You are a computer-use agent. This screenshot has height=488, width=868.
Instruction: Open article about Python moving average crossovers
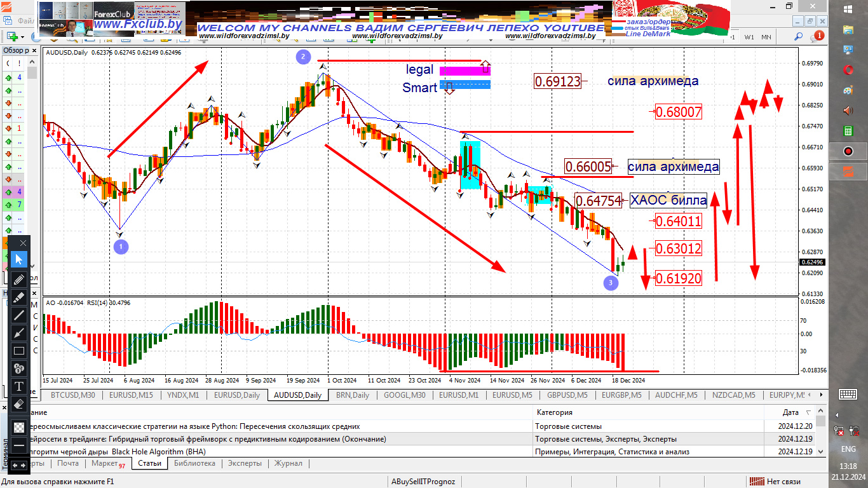(x=194, y=426)
